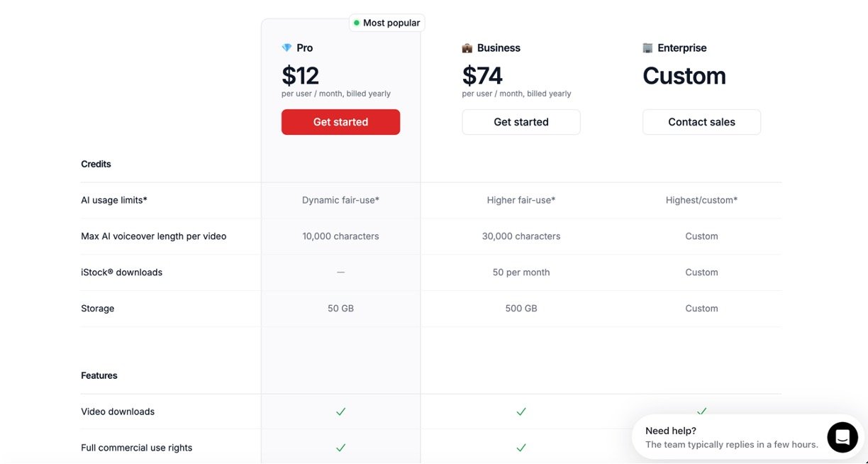
Task: Click the Business plan briefcase icon
Action: (467, 48)
